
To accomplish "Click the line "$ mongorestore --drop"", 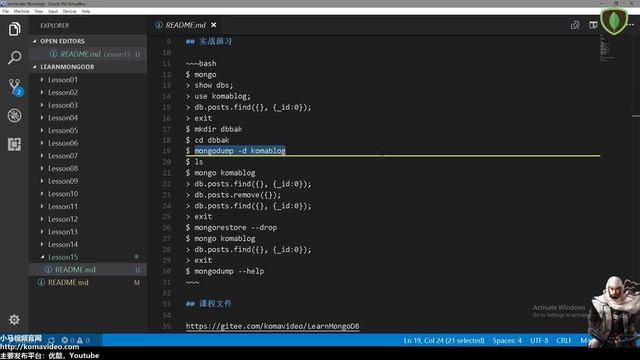I will coord(231,227).
